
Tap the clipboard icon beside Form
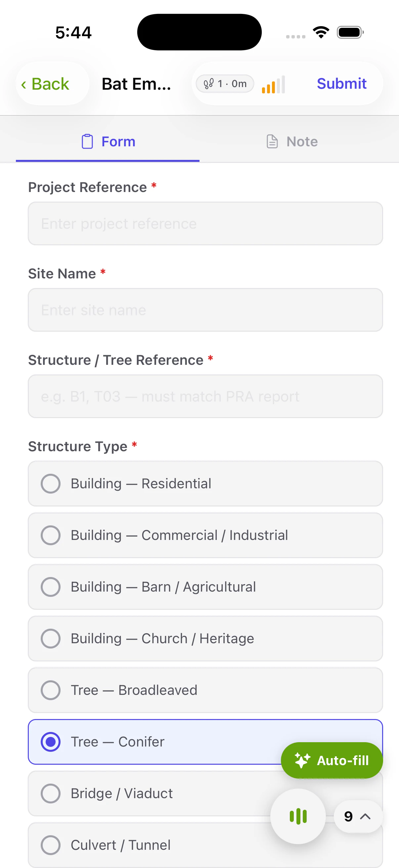click(x=87, y=142)
